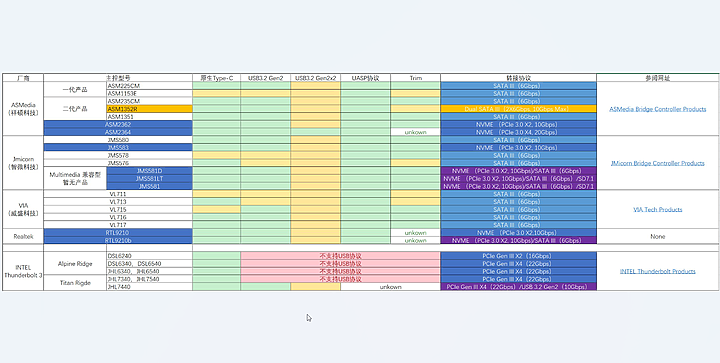Click the VIA (威盛科技) vendor cell
Screen dimensions: 720x363
coord(23,209)
